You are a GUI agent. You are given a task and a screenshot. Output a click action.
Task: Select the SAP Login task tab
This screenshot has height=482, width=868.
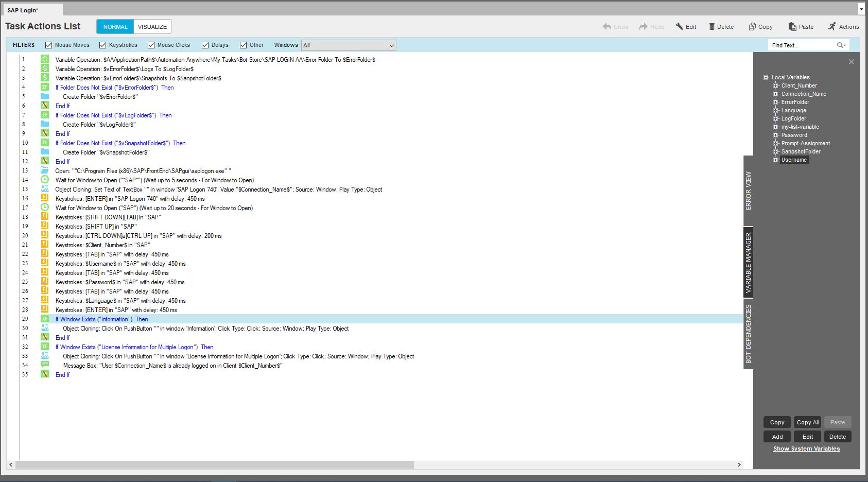click(32, 10)
